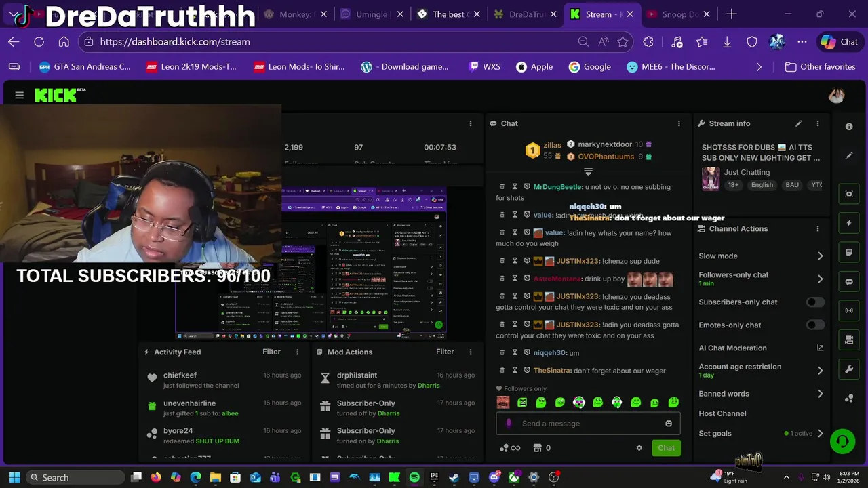Viewport: 868px width, 488px height.
Task: Open zillas in chat leaderboard
Action: pyautogui.click(x=552, y=145)
